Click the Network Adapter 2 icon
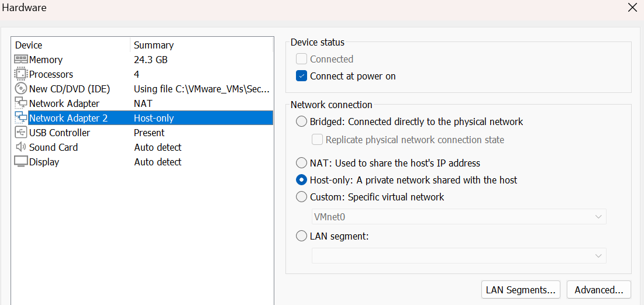The height and width of the screenshot is (305, 644). click(21, 118)
